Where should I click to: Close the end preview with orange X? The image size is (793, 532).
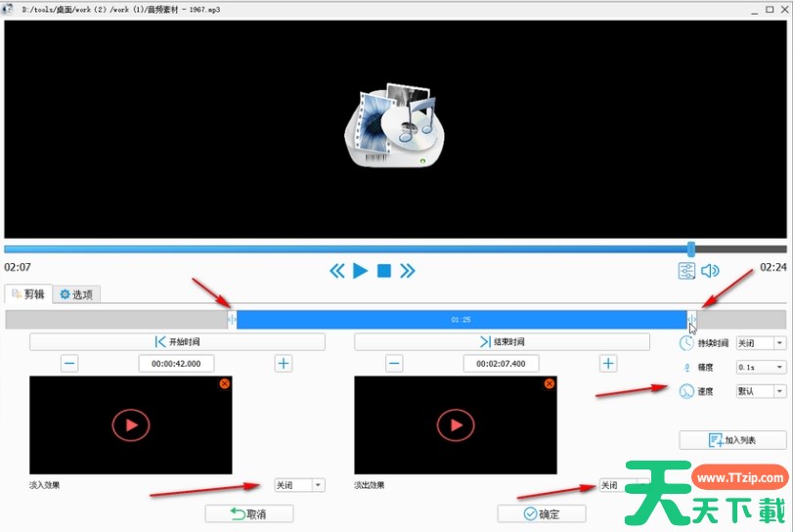pos(550,383)
